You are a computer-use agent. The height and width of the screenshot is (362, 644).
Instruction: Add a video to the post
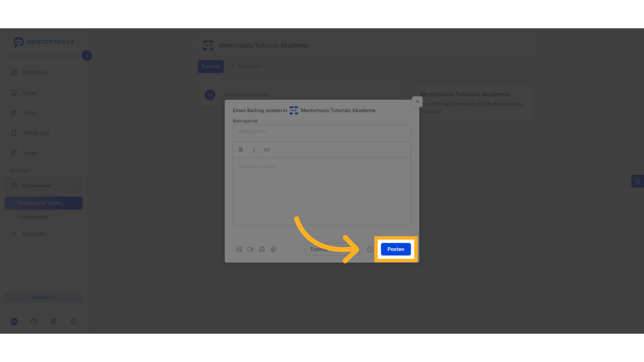pos(251,249)
